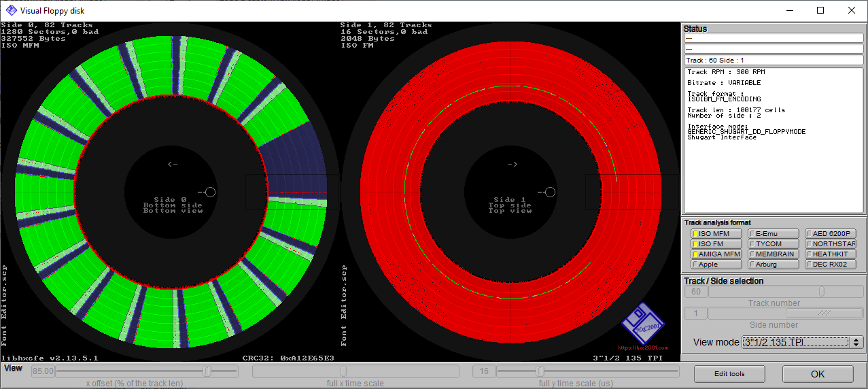Confirm with the OK button
This screenshot has width=868, height=389.
(818, 374)
